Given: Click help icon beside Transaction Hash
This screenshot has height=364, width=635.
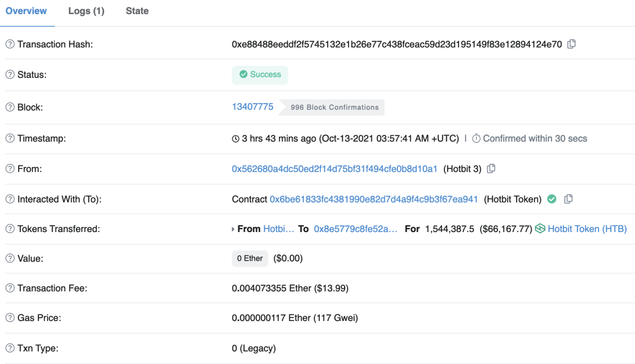Looking at the screenshot, I should [10, 44].
